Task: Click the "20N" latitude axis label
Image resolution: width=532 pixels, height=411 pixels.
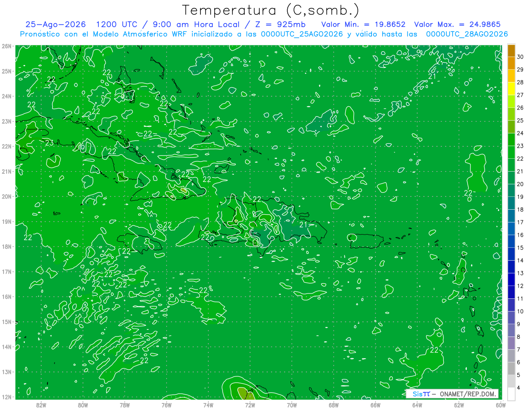Action: (x=6, y=196)
